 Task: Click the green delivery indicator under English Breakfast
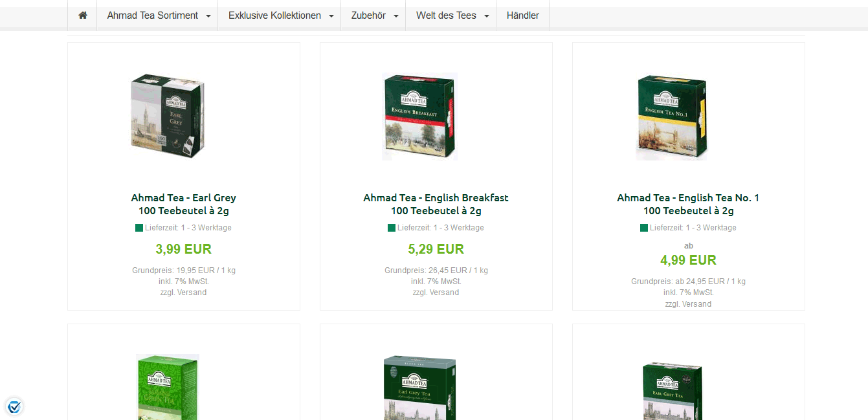pyautogui.click(x=392, y=228)
